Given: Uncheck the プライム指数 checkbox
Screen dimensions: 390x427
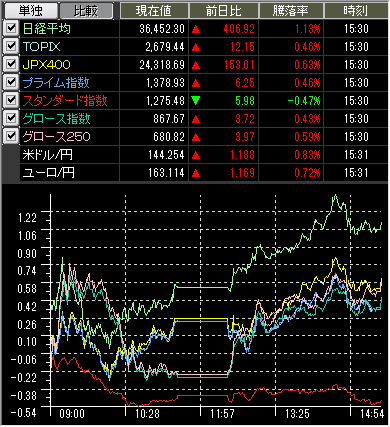Looking at the screenshot, I should [11, 82].
